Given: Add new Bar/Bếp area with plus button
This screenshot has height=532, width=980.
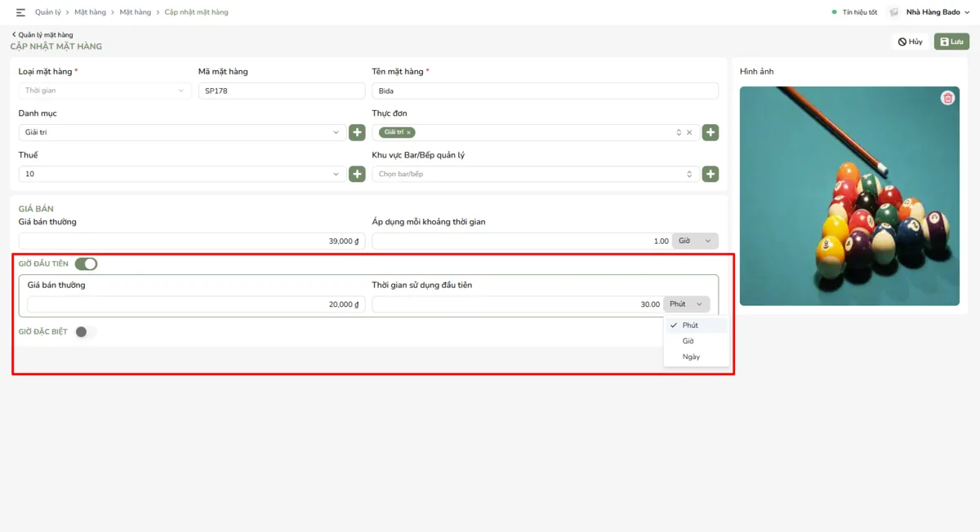Looking at the screenshot, I should click(710, 174).
